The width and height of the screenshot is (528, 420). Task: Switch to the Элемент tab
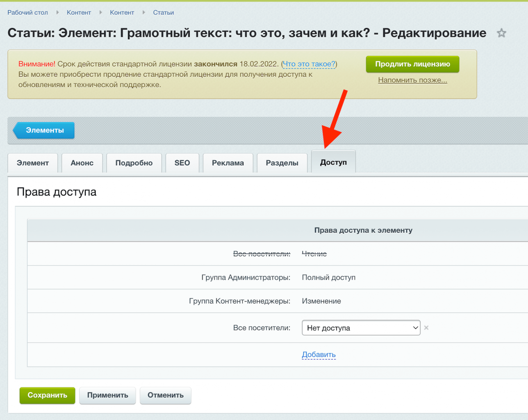(x=33, y=163)
